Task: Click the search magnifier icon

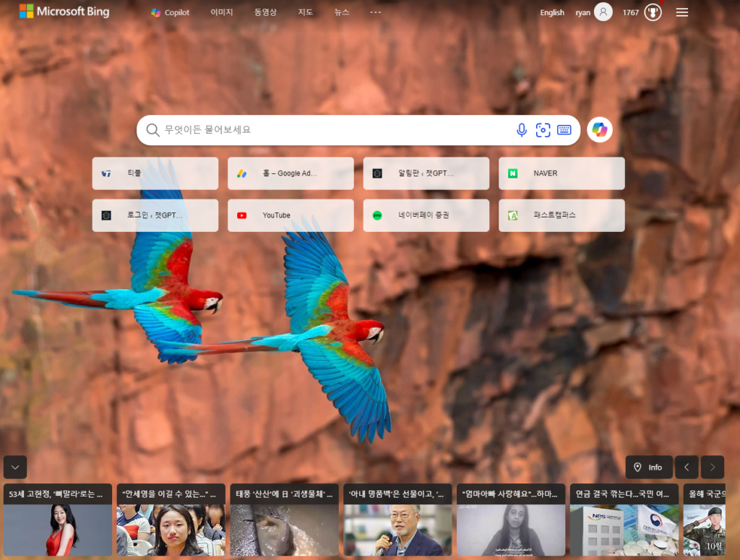Action: pyautogui.click(x=152, y=130)
